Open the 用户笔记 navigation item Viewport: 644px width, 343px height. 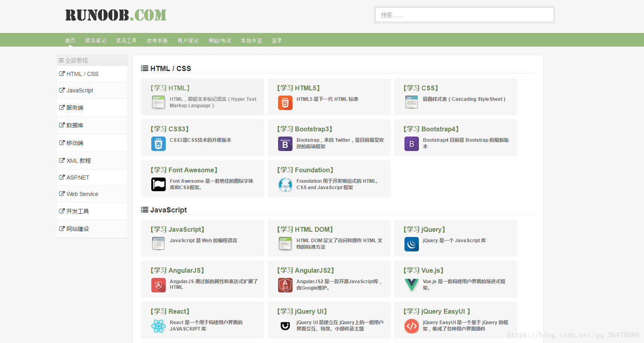pos(188,41)
